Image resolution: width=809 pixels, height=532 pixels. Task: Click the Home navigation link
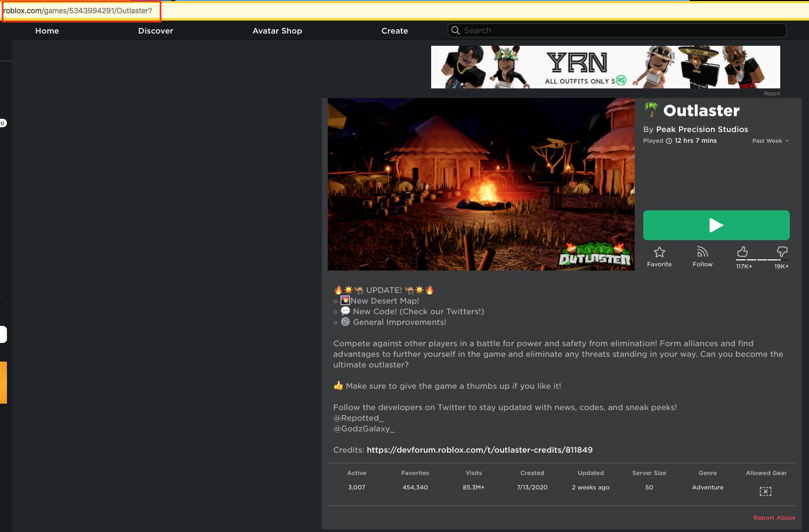[x=47, y=31]
